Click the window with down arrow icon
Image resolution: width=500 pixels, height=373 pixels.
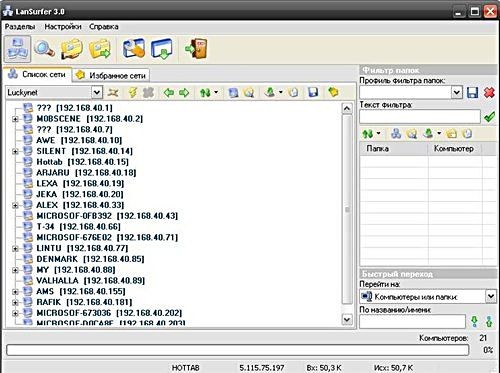[x=162, y=49]
